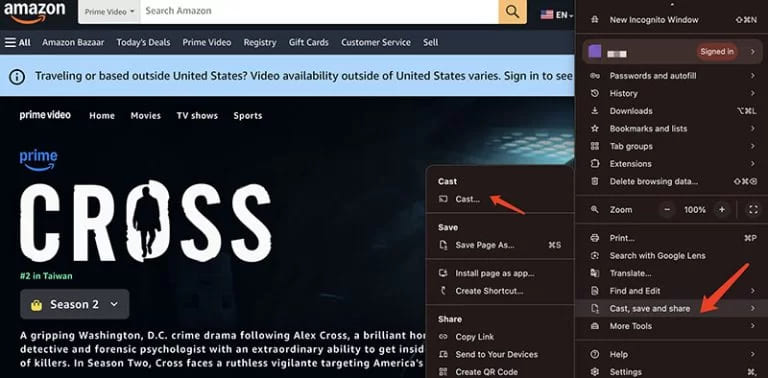Open the Season 2 dropdown
The width and height of the screenshot is (768, 378).
coord(75,304)
